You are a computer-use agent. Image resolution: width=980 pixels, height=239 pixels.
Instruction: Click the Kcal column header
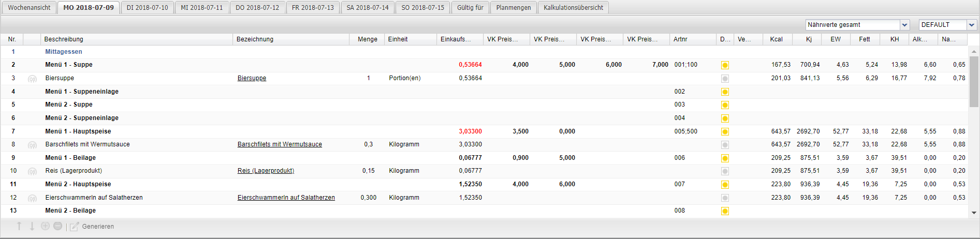click(776, 39)
